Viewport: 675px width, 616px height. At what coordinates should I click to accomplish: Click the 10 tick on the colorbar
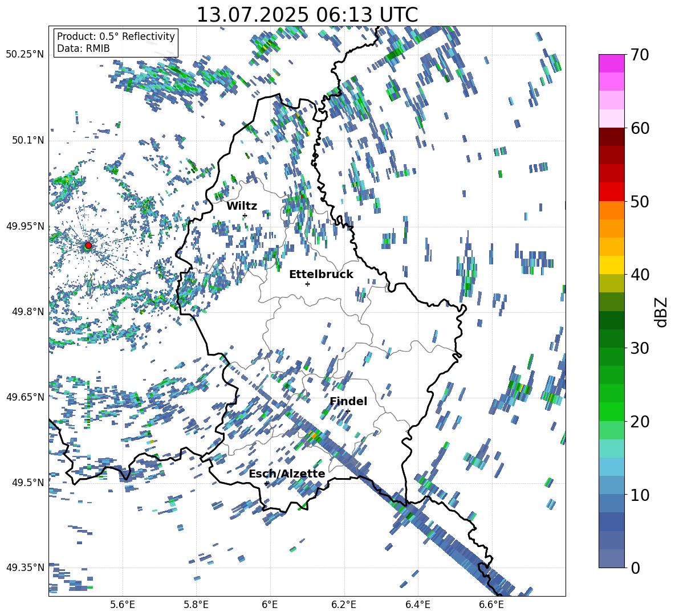point(639,495)
